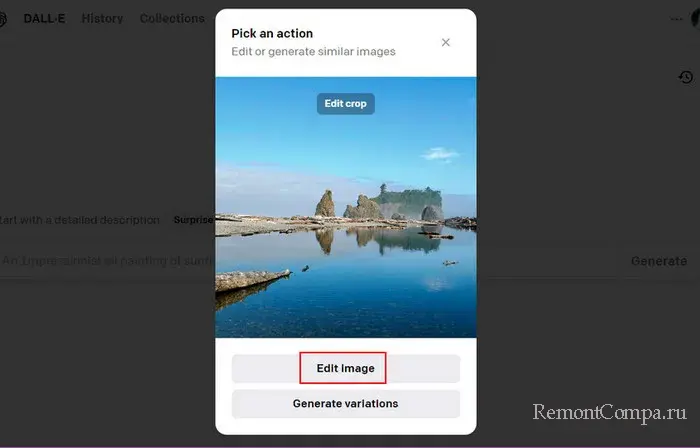Click the white cloud in the photo sky
The image size is (700, 448).
pyautogui.click(x=440, y=154)
